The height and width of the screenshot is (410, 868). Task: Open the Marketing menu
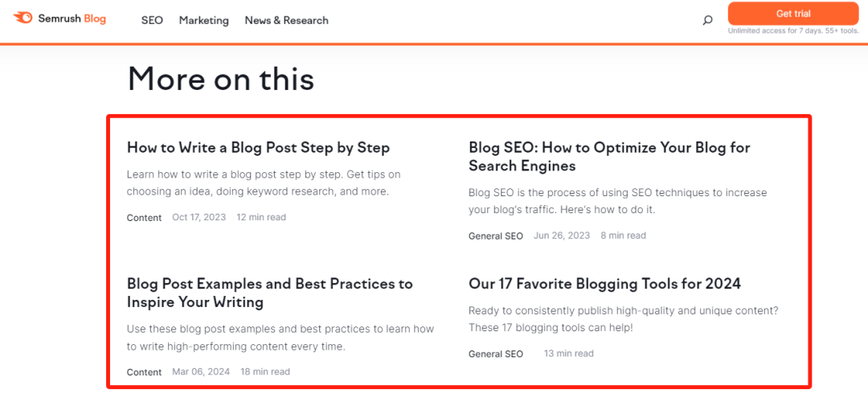pyautogui.click(x=203, y=20)
